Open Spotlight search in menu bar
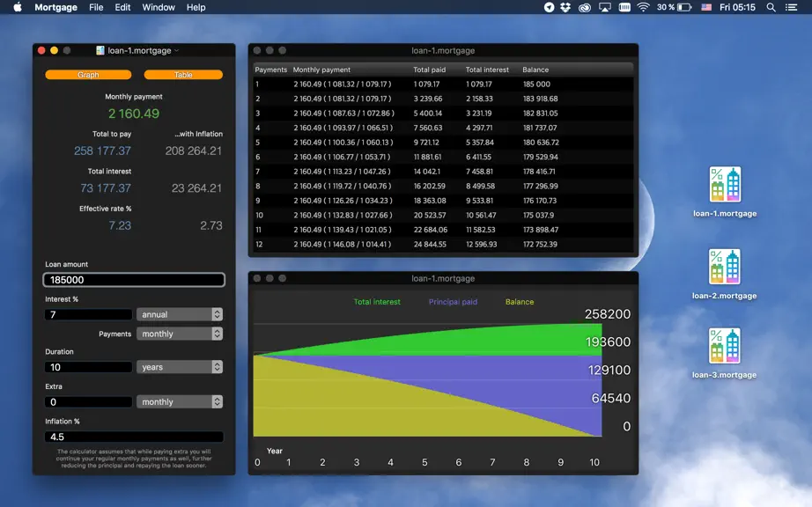 pos(771,7)
